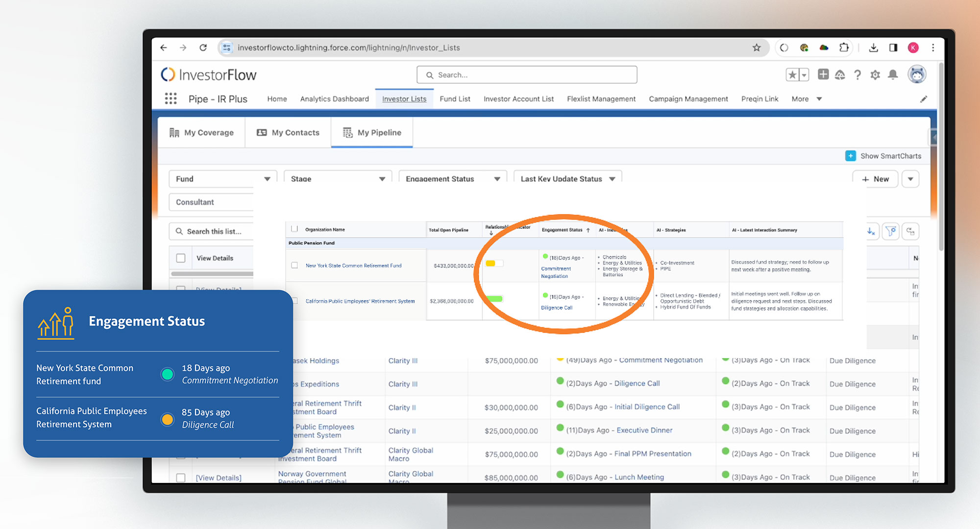Refresh the list with the refresh icon
Image resolution: width=980 pixels, height=529 pixels.
[910, 231]
